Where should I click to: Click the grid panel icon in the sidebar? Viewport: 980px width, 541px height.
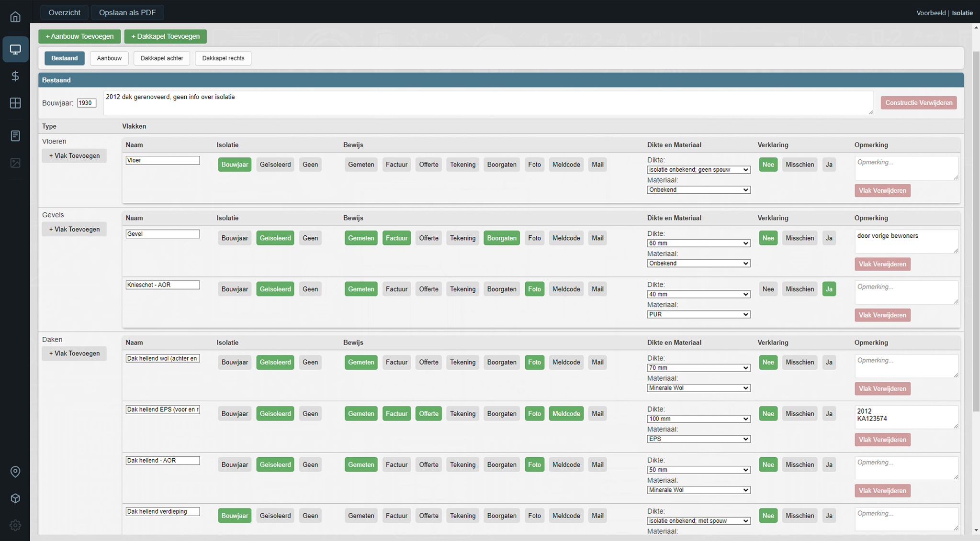click(15, 102)
